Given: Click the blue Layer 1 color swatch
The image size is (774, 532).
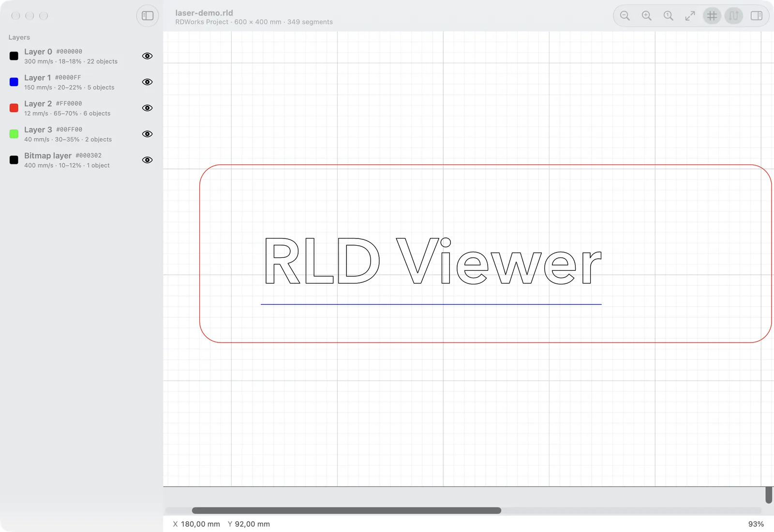Looking at the screenshot, I should 14,82.
